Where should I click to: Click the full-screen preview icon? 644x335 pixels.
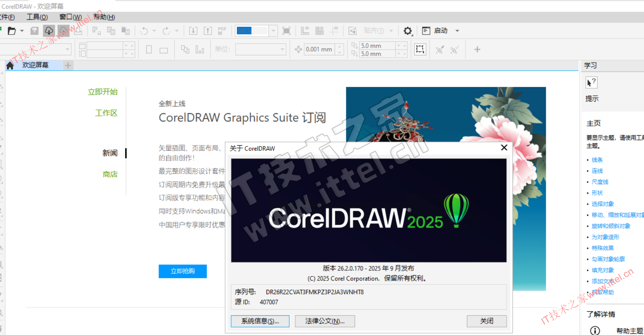[x=287, y=31]
